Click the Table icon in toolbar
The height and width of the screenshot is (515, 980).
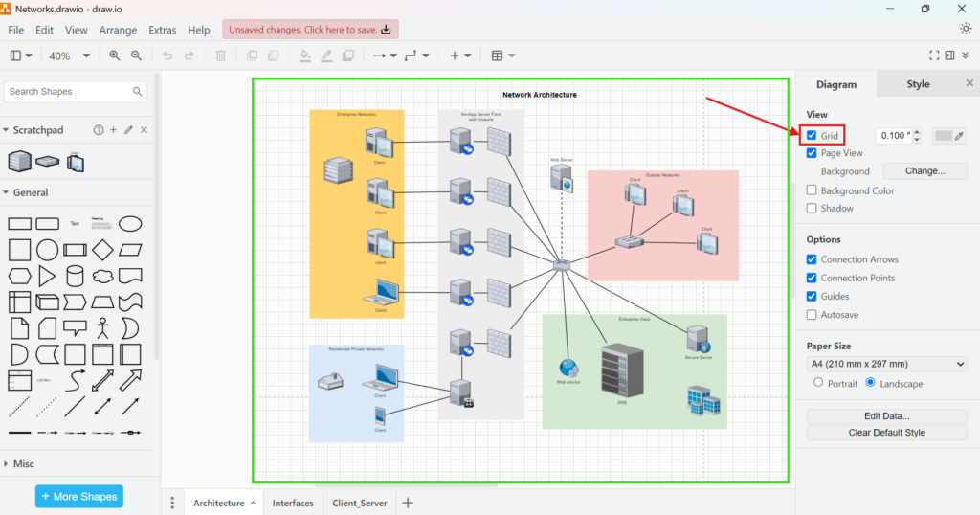click(x=502, y=56)
